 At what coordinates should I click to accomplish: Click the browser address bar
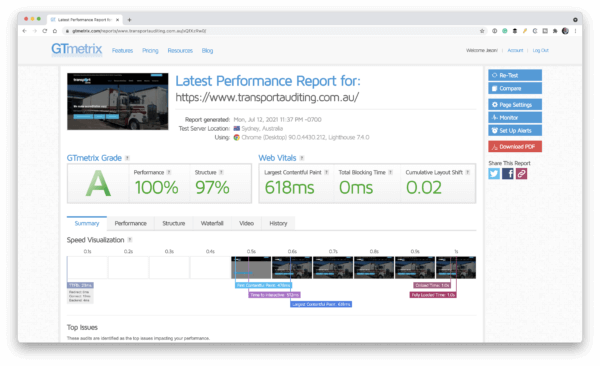[x=274, y=31]
